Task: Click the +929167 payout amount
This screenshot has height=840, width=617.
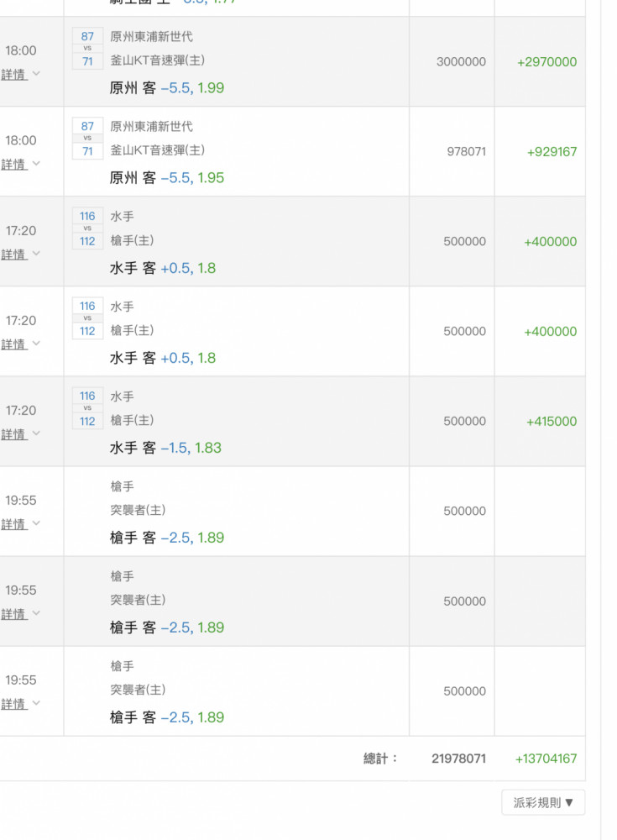Action: [552, 151]
